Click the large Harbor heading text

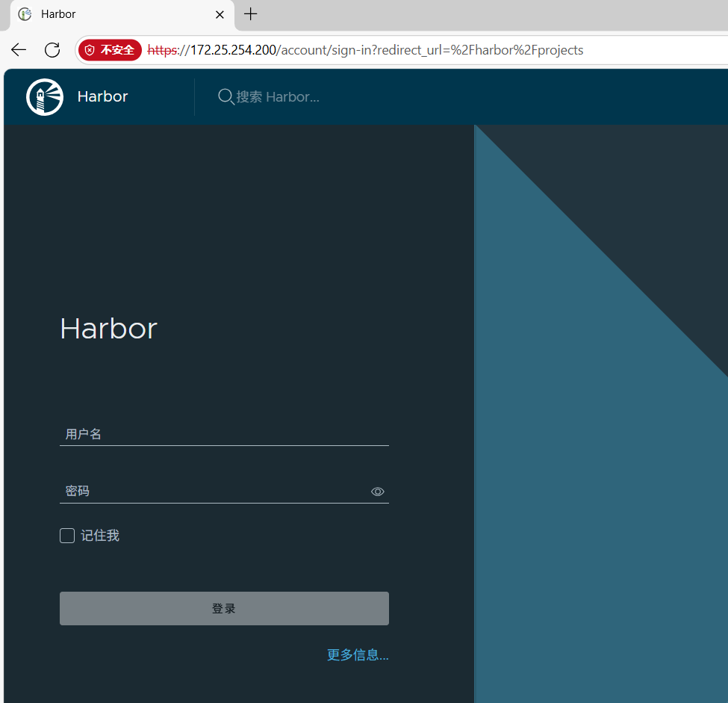pos(109,329)
